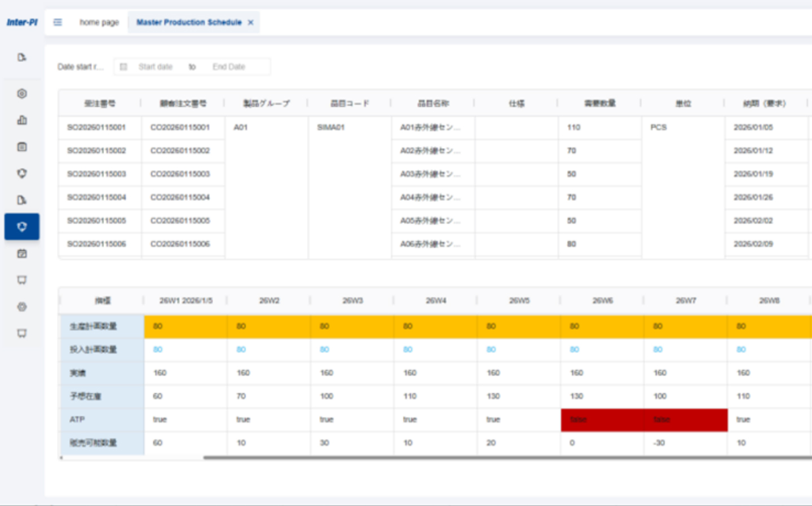Click the calendar icon in date range field
Screen dimensions: 812x506
click(123, 66)
